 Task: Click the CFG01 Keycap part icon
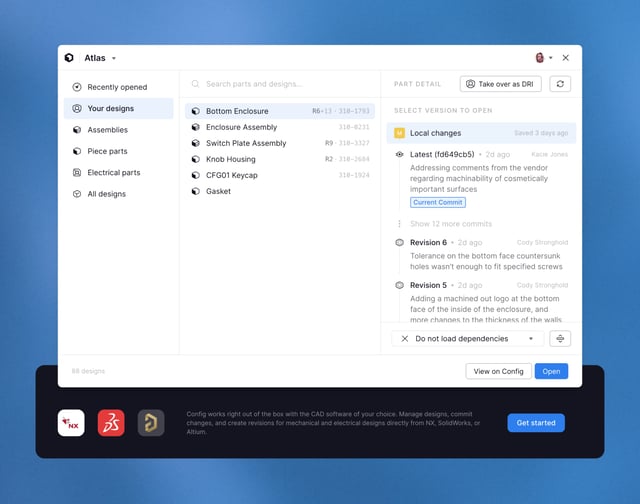196,175
